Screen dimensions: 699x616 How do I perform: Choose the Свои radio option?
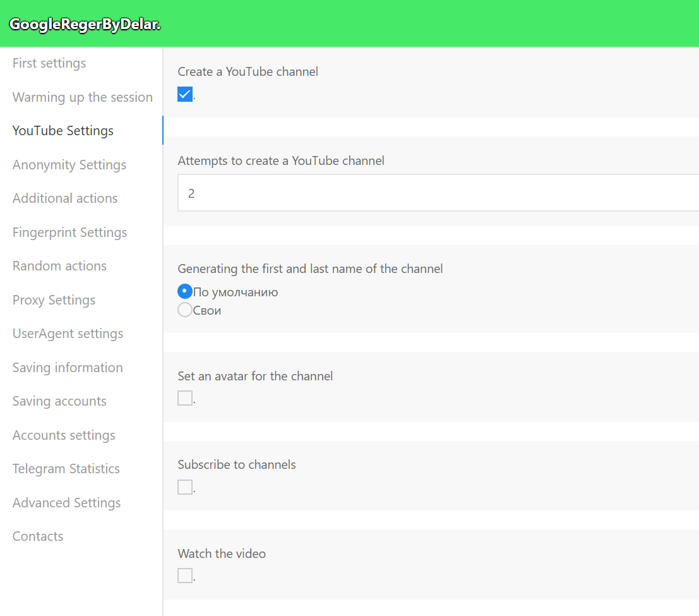(185, 310)
